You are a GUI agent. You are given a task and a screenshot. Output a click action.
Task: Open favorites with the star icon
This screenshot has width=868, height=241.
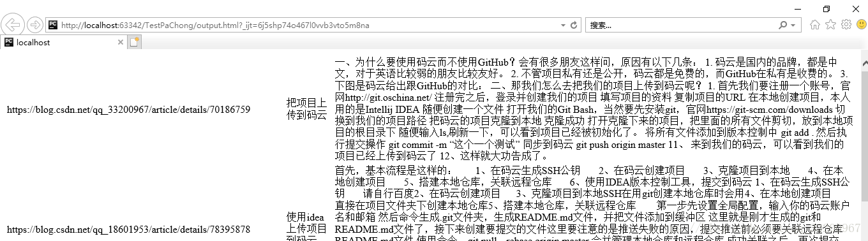(830, 25)
